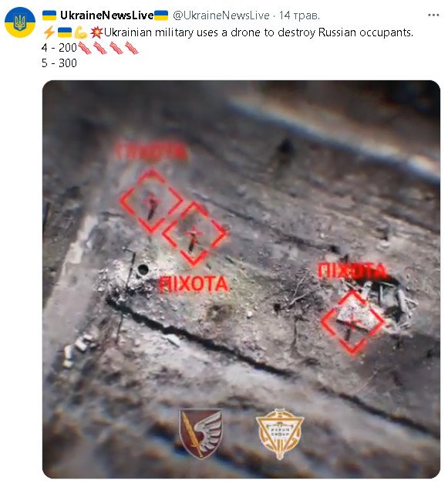Click the ПІХОТА label above the right marker
448x484 pixels.
coord(352,271)
